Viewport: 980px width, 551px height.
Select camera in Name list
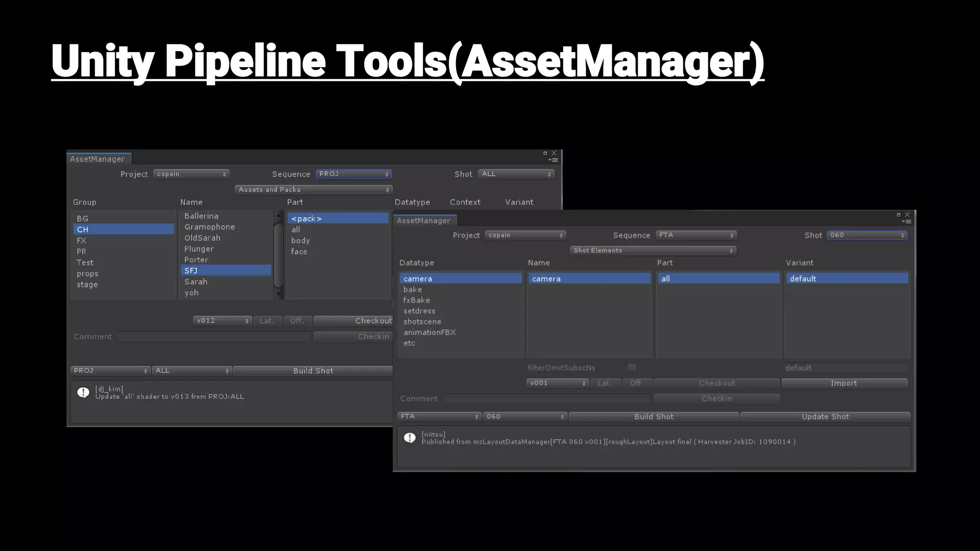590,278
